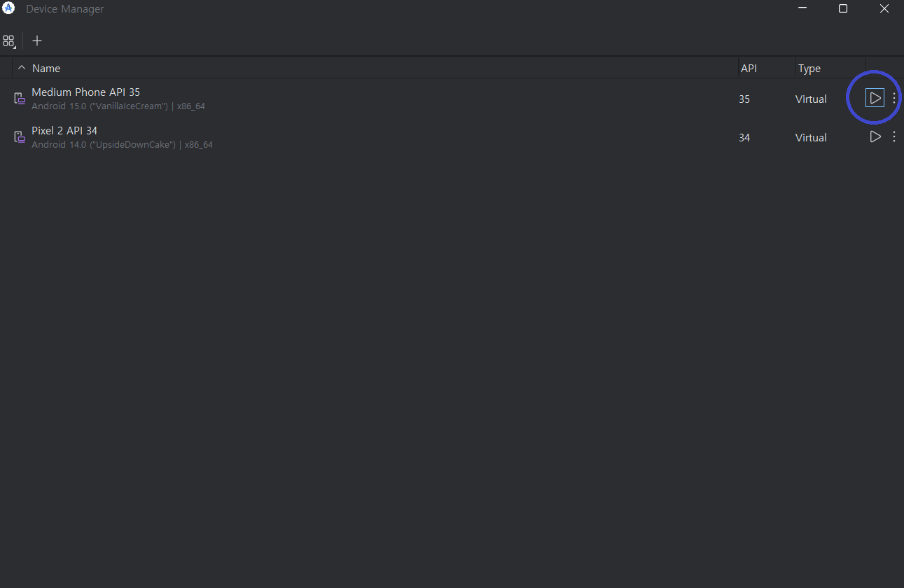Close the Device Manager window

884,8
